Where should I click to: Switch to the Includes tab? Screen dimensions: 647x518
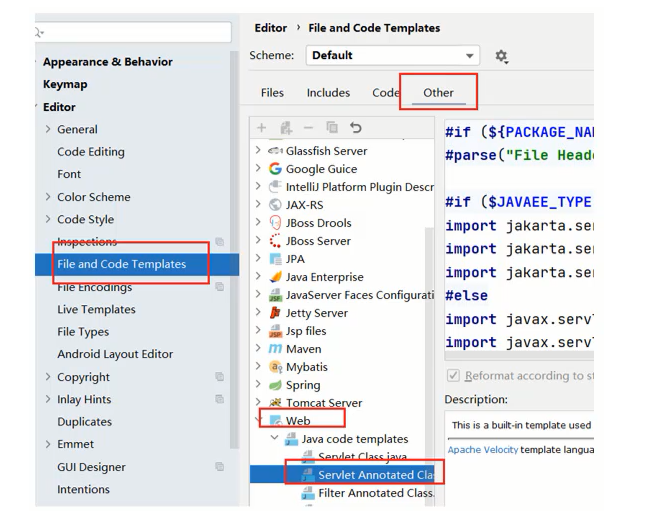pos(328,92)
